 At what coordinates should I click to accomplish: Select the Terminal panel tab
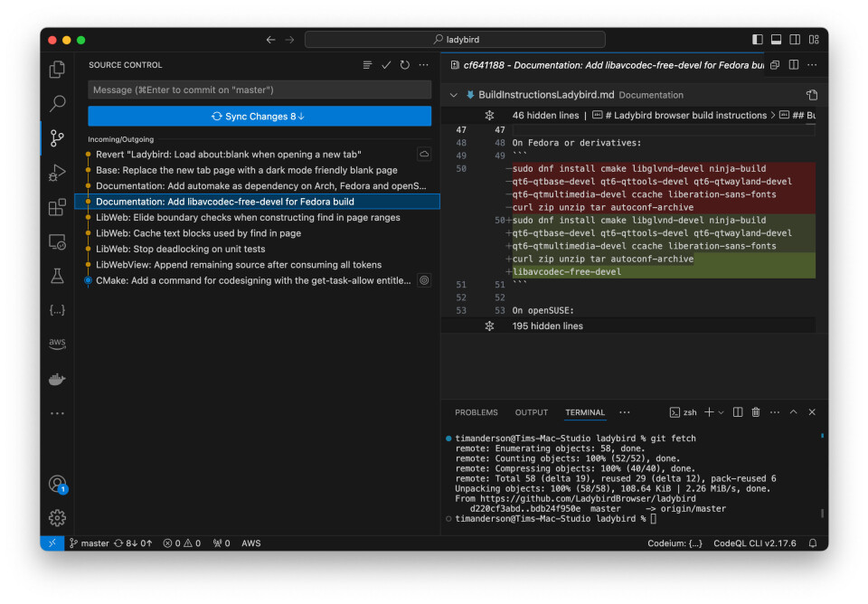coord(585,412)
